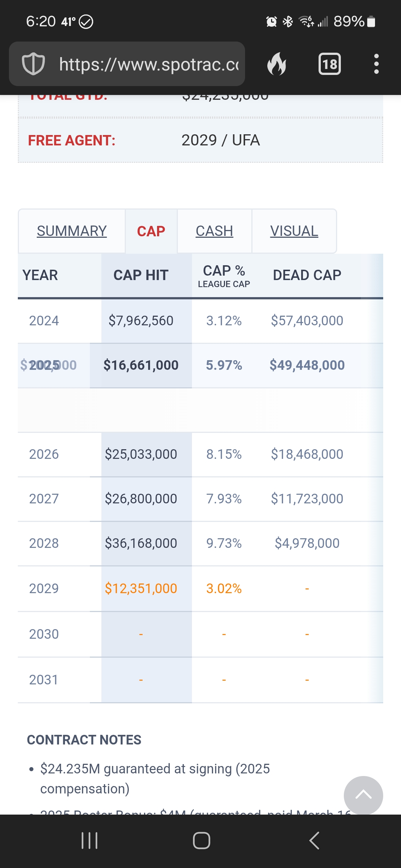Tap the 2029 cap hit value $12,351,000
Viewport: 401px width, 868px height.
[x=141, y=589]
